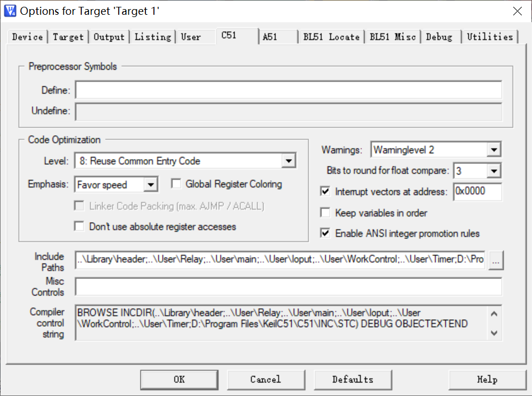Screen dimensions: 532x396
Task: Go to the User tab
Action: 191,37
